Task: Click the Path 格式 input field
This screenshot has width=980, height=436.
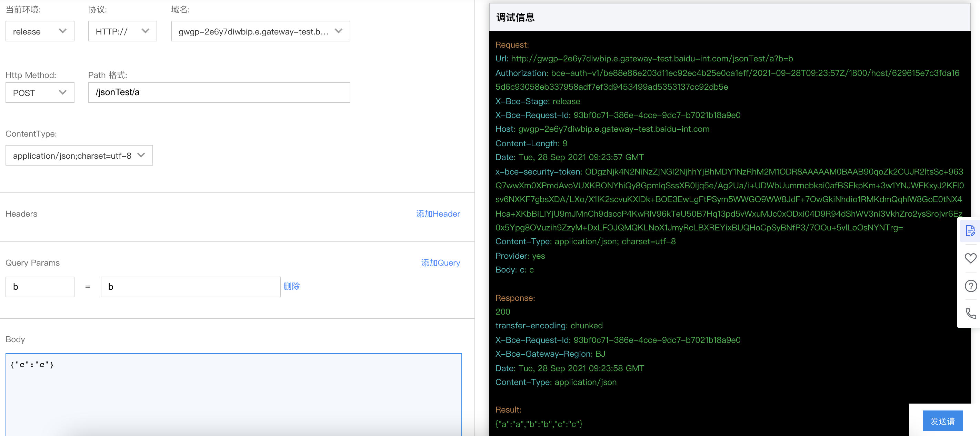Action: 219,92
